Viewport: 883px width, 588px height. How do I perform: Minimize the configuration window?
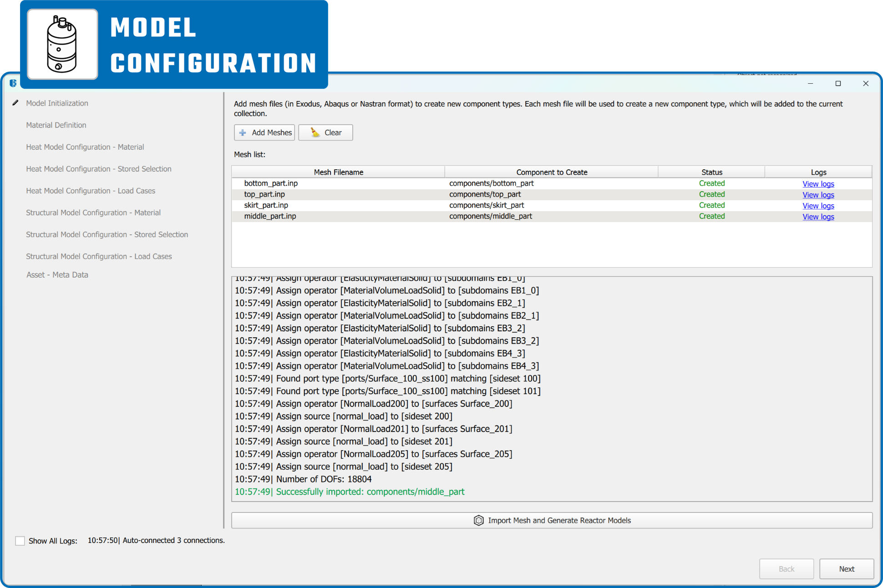(x=810, y=83)
